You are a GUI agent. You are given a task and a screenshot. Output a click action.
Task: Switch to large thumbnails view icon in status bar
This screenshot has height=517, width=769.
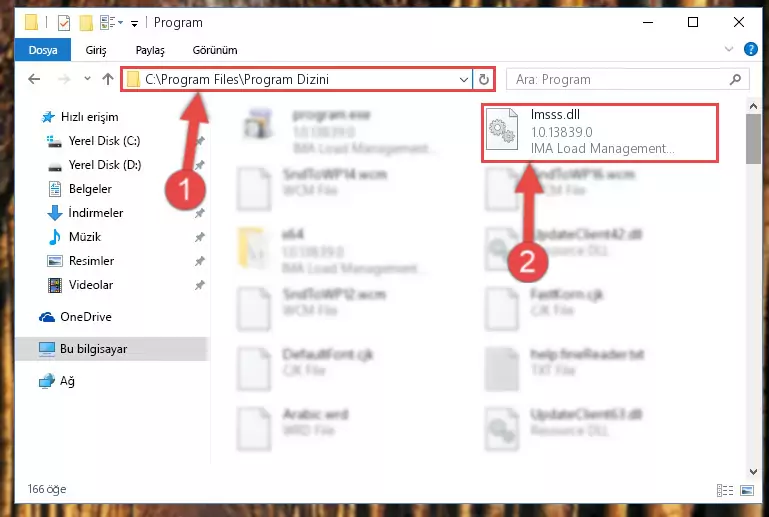coord(747,490)
